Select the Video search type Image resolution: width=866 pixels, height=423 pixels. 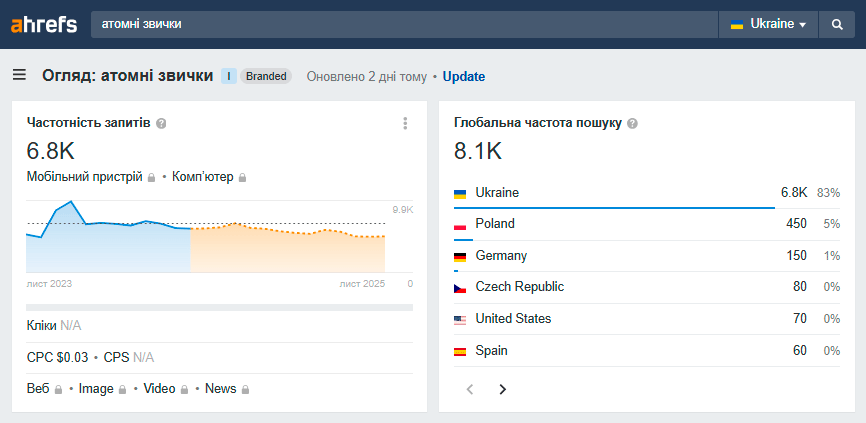[x=160, y=389]
